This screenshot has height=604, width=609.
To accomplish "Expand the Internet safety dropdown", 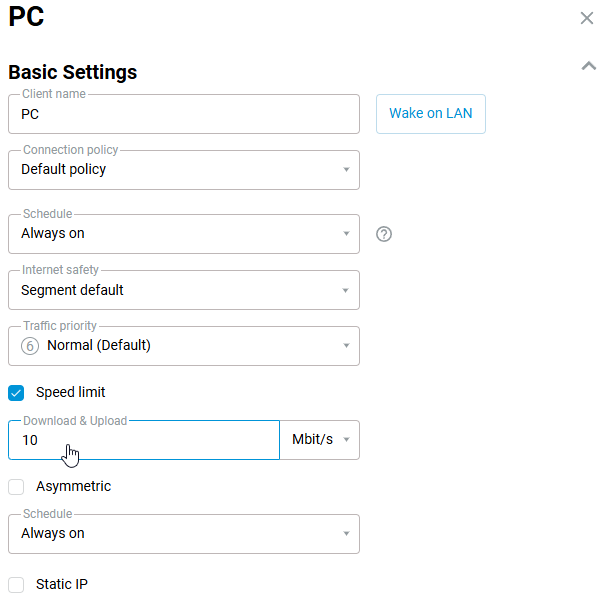I will coord(183,290).
